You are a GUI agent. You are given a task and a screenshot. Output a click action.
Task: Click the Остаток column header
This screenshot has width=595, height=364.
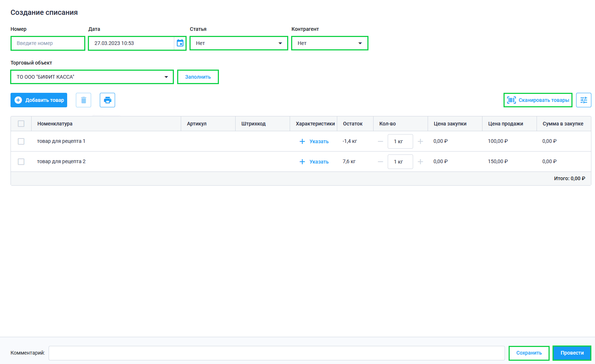(x=352, y=124)
